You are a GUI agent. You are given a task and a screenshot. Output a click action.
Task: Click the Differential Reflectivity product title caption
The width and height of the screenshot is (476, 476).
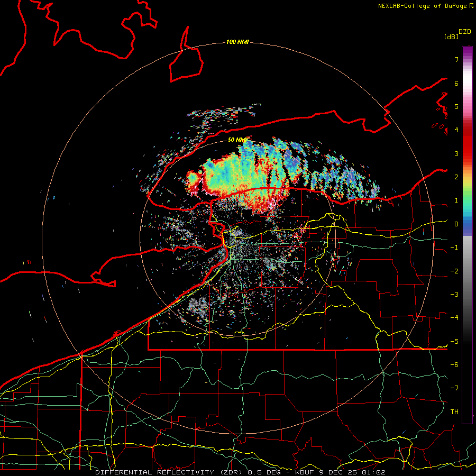click(x=240, y=472)
